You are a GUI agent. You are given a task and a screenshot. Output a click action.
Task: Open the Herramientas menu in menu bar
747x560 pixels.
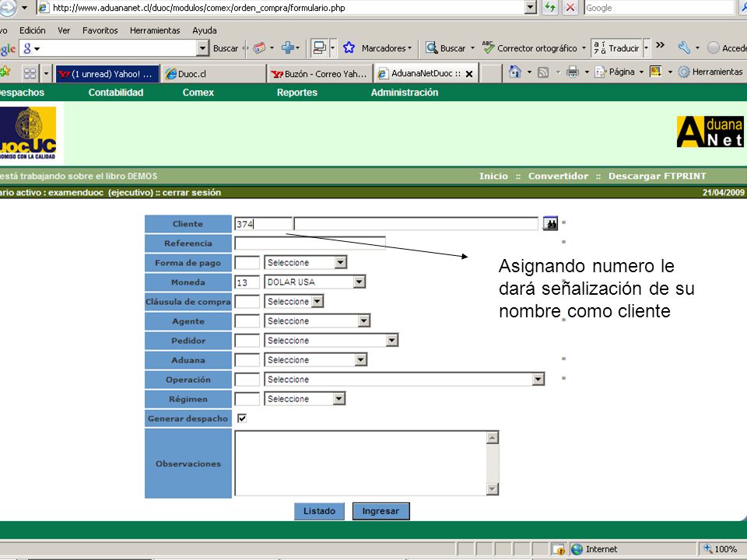point(155,30)
